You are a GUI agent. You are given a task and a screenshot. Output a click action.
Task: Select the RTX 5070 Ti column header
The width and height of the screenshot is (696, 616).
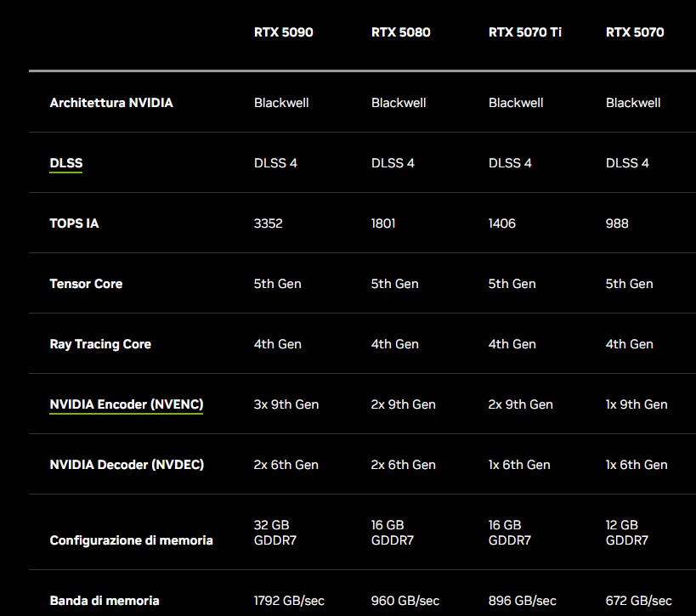click(525, 32)
